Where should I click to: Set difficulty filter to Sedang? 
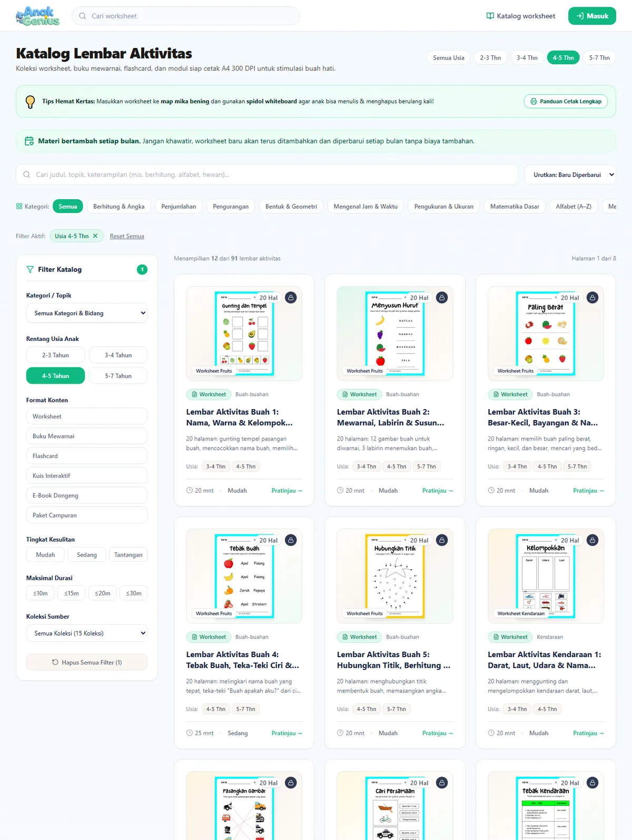(87, 555)
